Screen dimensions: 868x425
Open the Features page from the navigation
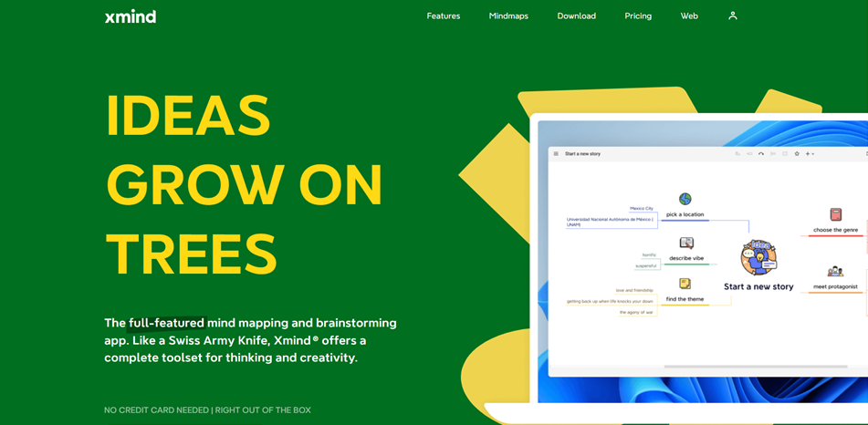(443, 16)
